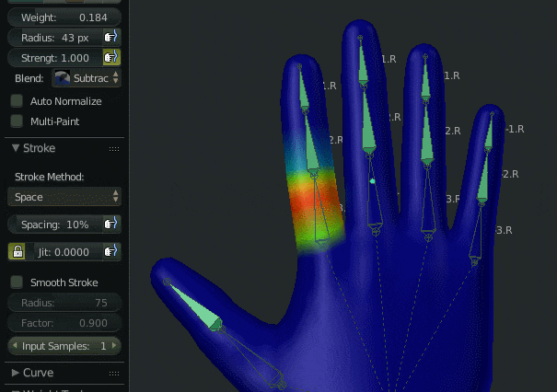
Task: Click the Smooth Stroke Radius 75 field
Action: click(x=64, y=303)
